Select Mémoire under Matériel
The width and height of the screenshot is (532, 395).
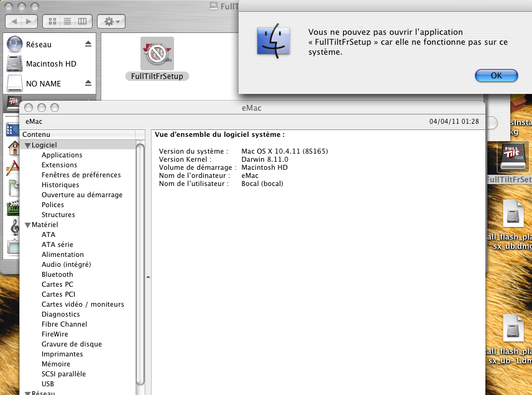(x=56, y=364)
